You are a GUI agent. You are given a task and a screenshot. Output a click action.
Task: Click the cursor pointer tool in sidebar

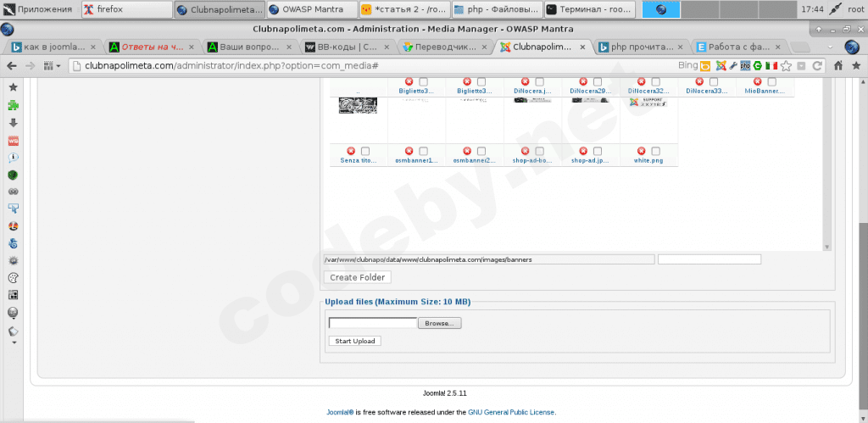click(14, 209)
